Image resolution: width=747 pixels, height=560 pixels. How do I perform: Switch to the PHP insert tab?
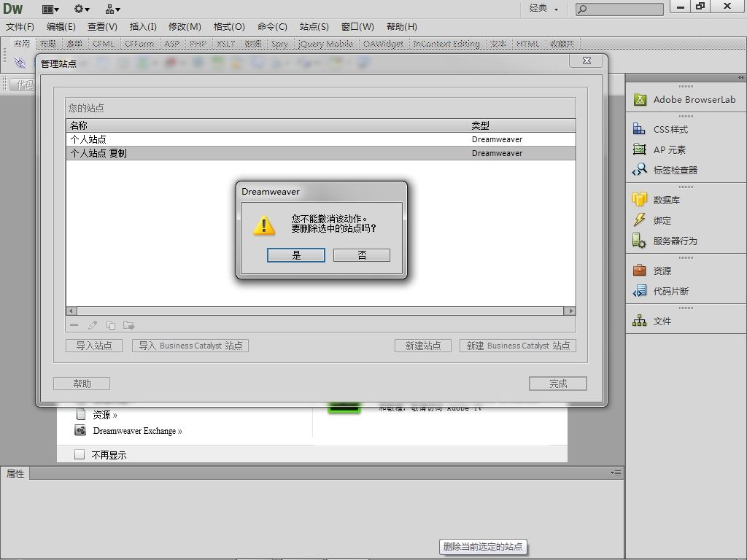pyautogui.click(x=198, y=44)
